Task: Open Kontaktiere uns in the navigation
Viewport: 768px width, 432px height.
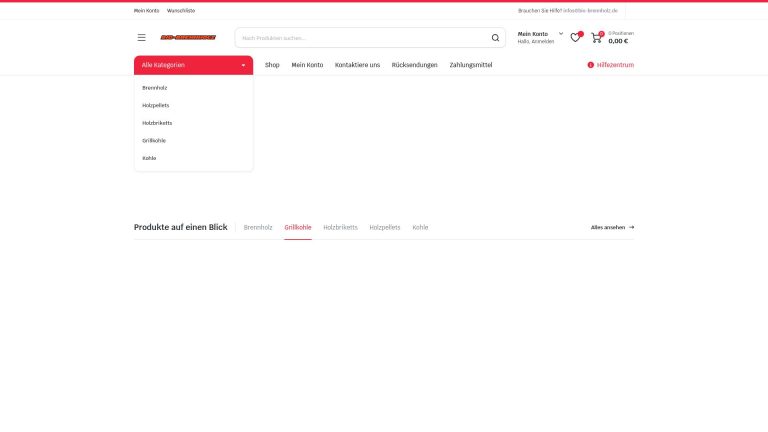Action: click(357, 65)
